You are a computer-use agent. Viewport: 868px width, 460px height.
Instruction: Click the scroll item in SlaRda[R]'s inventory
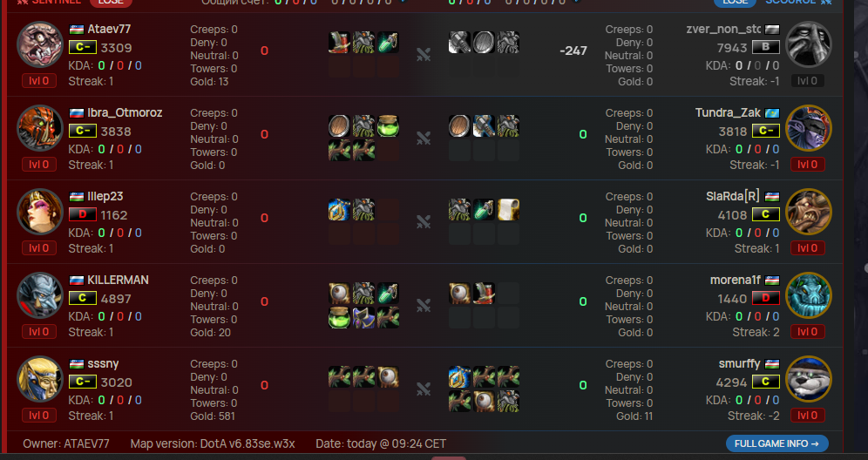[x=507, y=210]
